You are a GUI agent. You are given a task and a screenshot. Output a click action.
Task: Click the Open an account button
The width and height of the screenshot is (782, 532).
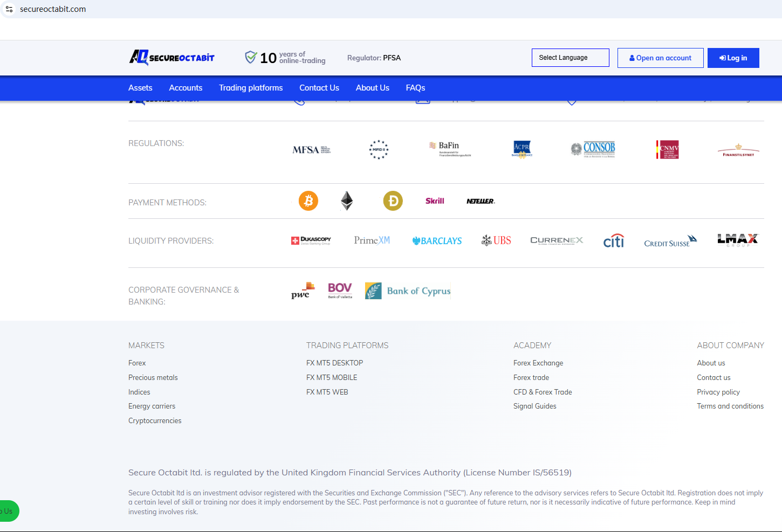point(660,58)
